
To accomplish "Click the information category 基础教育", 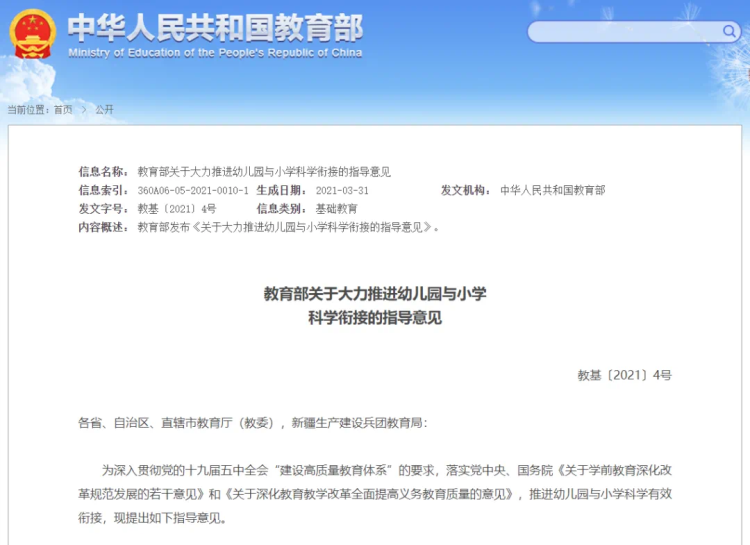I will pos(336,209).
